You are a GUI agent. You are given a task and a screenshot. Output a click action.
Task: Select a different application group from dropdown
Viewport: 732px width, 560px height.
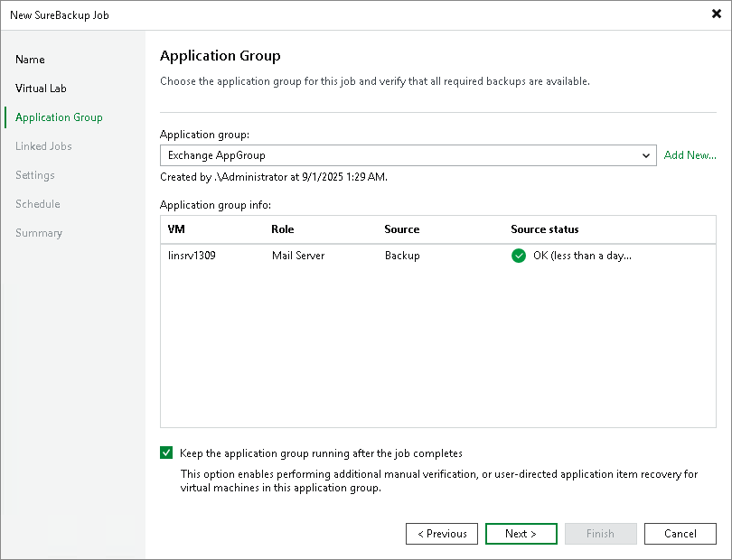pyautogui.click(x=646, y=155)
